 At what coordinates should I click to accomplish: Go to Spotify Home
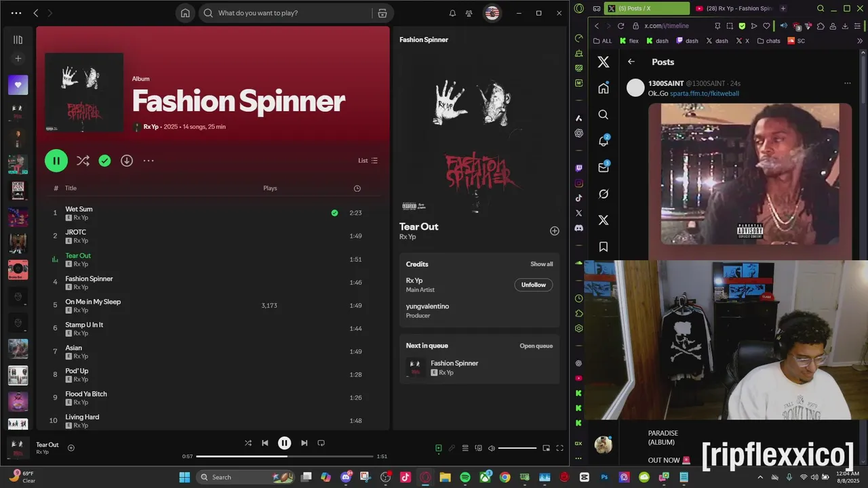pyautogui.click(x=185, y=13)
